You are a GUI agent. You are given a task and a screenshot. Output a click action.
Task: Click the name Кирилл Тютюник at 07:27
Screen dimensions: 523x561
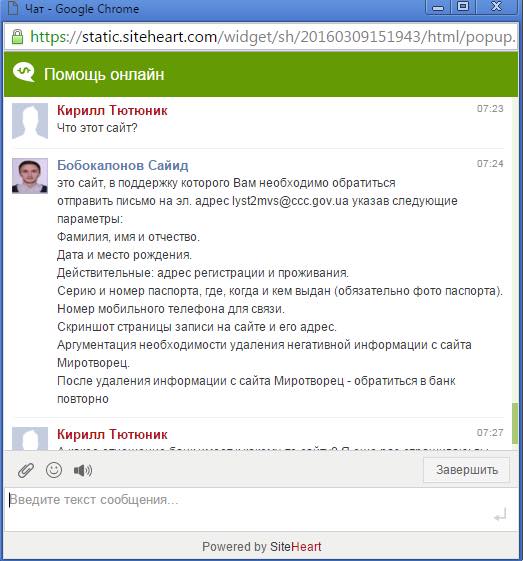[112, 434]
